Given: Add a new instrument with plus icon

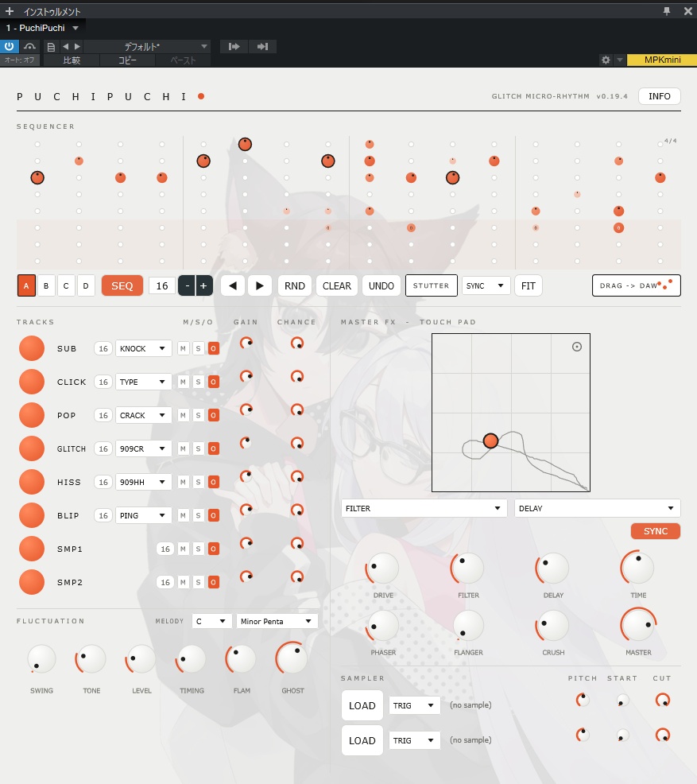Looking at the screenshot, I should point(10,11).
